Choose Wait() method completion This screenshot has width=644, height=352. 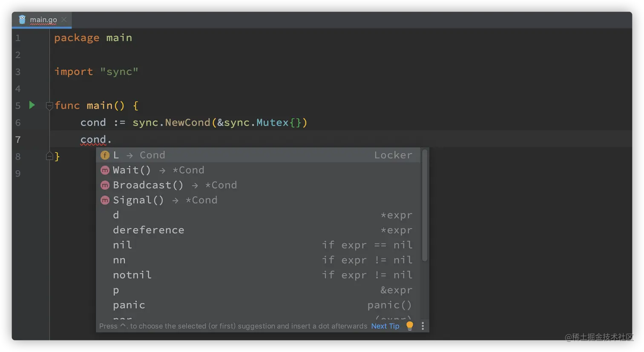[x=258, y=170]
